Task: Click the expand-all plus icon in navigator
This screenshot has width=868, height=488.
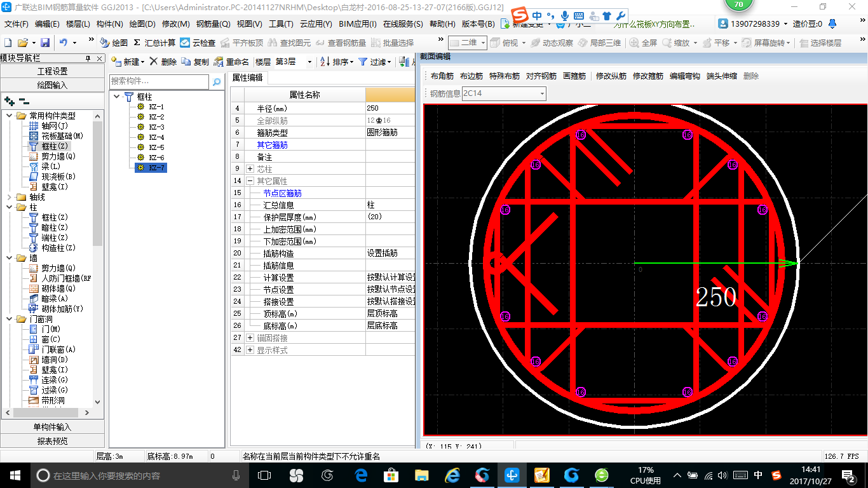Action: tap(10, 101)
